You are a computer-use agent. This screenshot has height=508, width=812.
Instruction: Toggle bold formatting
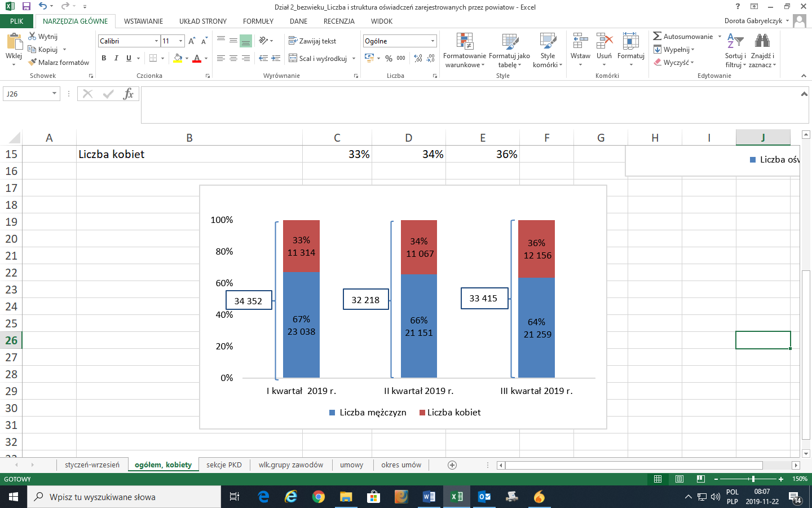[x=104, y=58]
